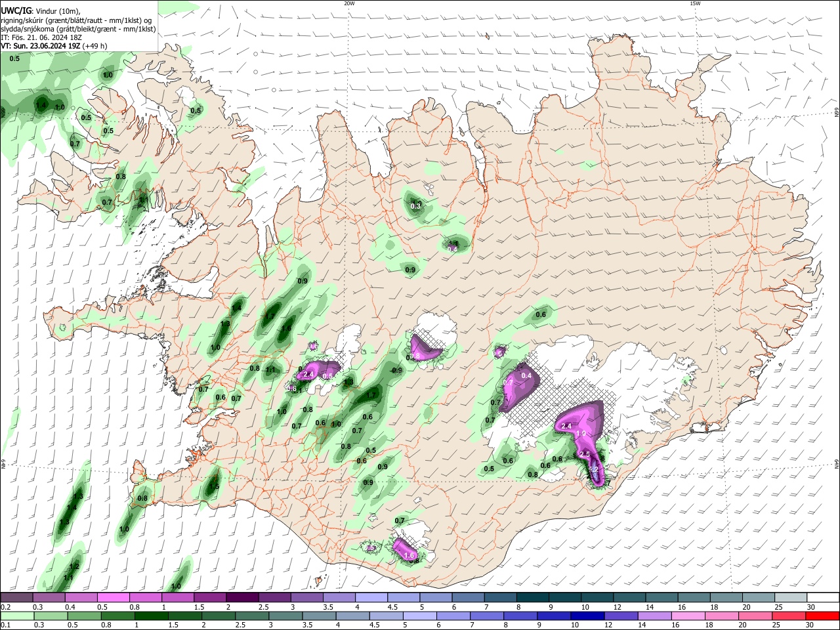Select the light violet swatch starting at 14, lower legend

point(654,616)
